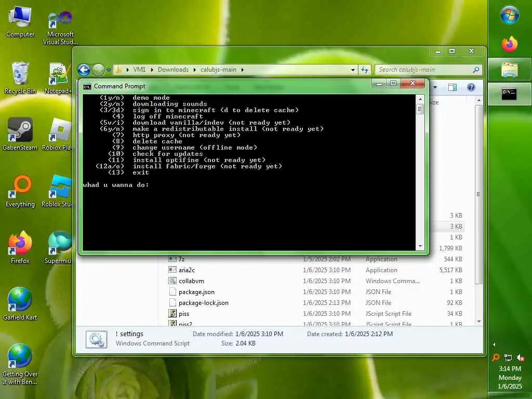Click the Date modified value in details pane

point(259,334)
